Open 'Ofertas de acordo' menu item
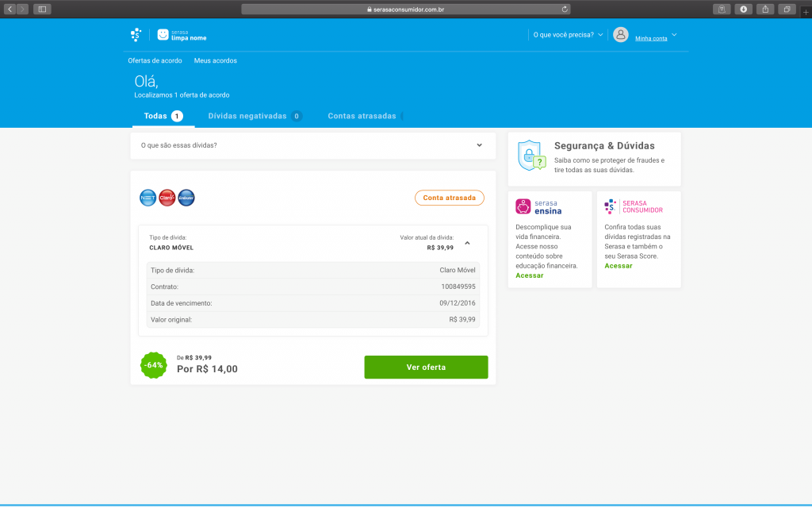 (155, 60)
